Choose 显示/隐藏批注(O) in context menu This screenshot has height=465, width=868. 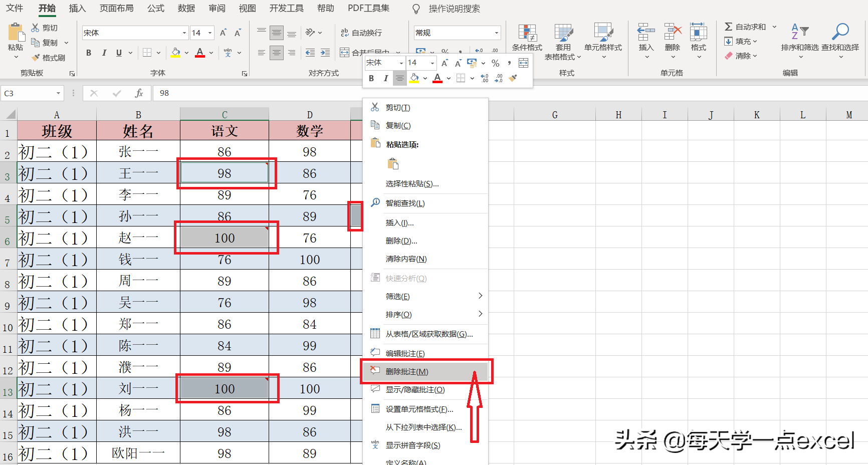pos(426,389)
